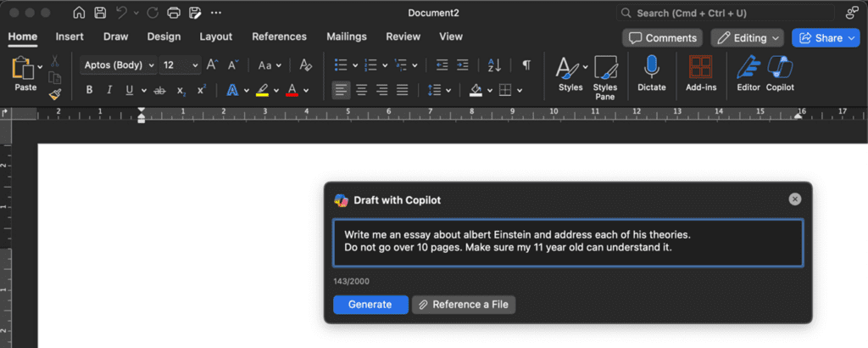Activate the Format Painter brush
The image size is (868, 348).
[55, 94]
